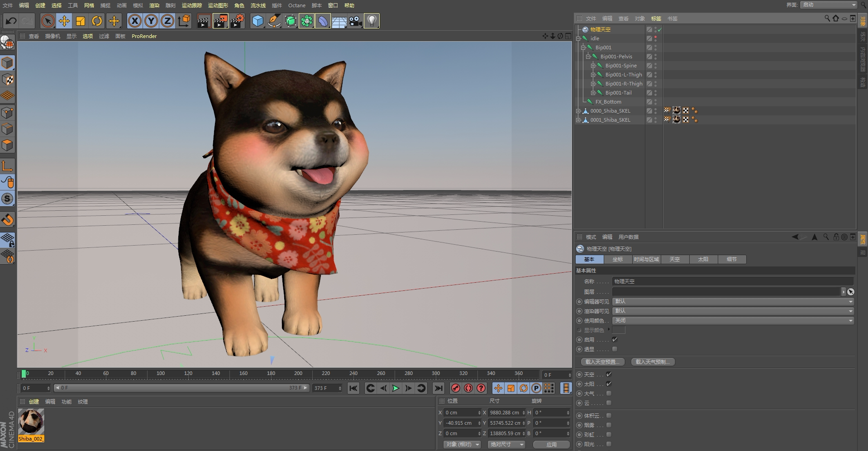The height and width of the screenshot is (451, 868).
Task: Enable the 云 checkbox
Action: [609, 403]
